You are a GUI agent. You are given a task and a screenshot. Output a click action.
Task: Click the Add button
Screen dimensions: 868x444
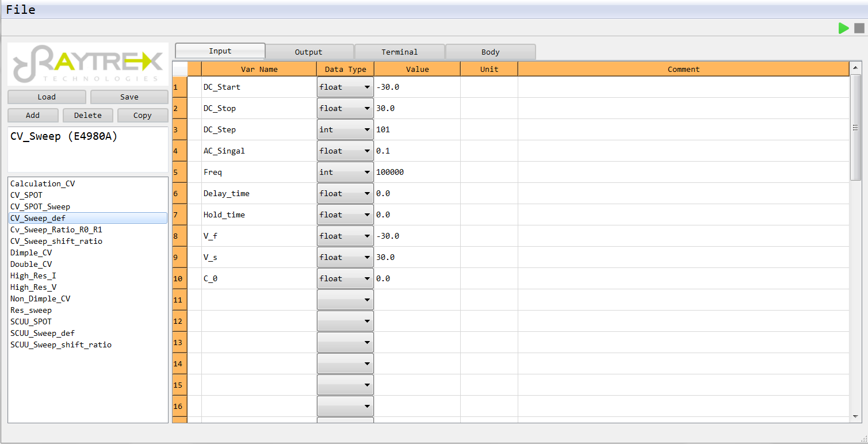coord(33,115)
